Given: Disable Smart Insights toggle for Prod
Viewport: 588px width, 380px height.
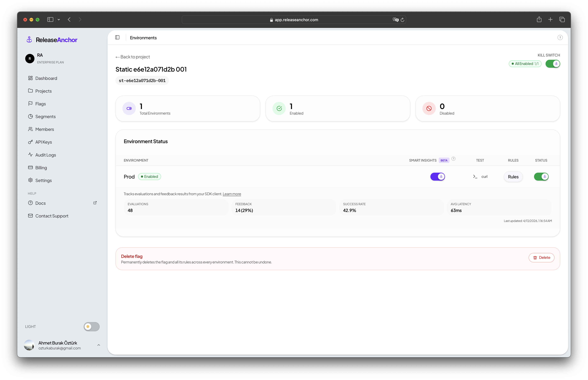Looking at the screenshot, I should tap(437, 176).
